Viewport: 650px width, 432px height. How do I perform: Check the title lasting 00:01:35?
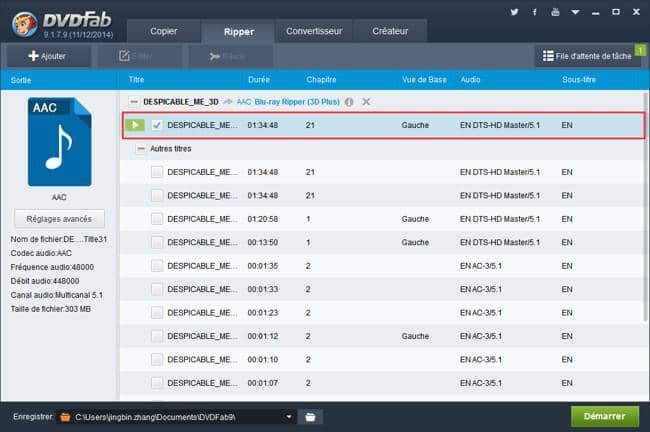[157, 265]
